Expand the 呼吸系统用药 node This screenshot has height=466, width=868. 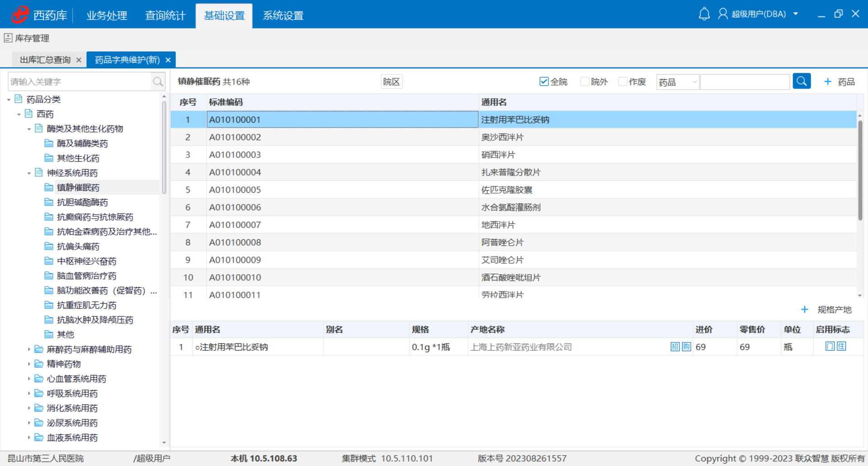(29, 394)
